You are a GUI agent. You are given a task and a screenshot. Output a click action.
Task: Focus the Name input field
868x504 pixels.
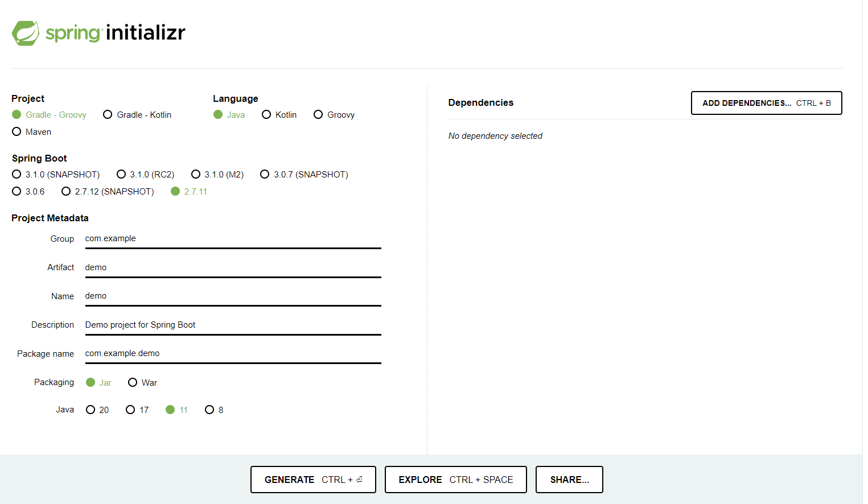[233, 296]
